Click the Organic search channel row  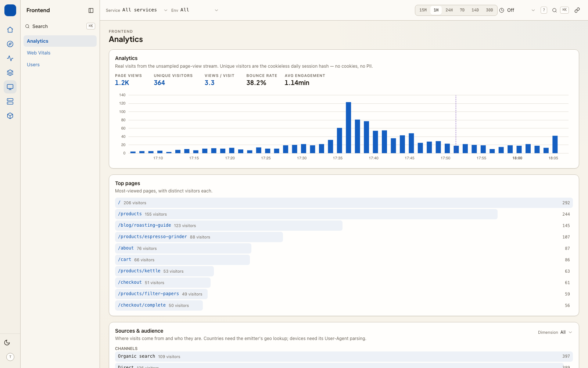[x=344, y=357]
